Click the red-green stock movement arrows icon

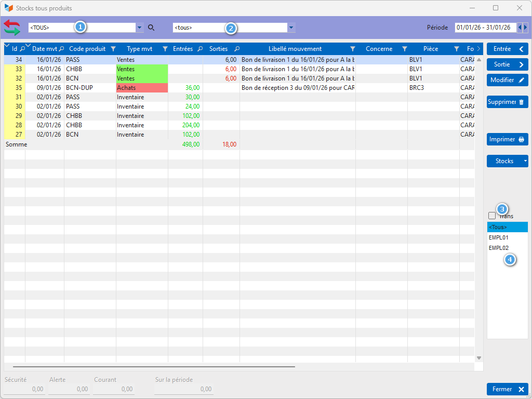(x=11, y=28)
